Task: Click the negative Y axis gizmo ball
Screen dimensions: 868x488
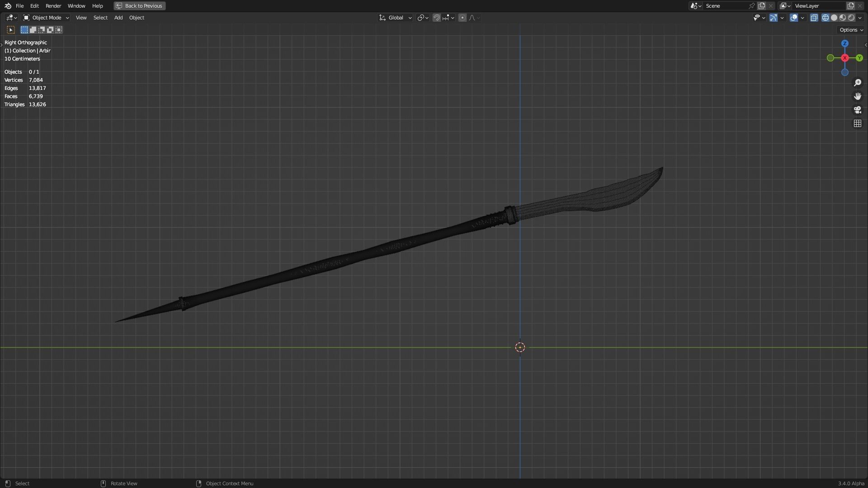Action: pyautogui.click(x=830, y=58)
